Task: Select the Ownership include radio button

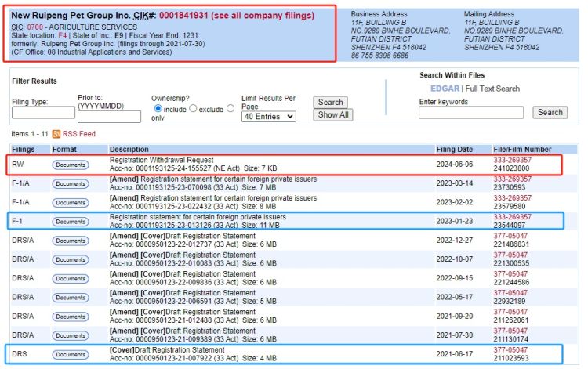Action: pos(158,108)
